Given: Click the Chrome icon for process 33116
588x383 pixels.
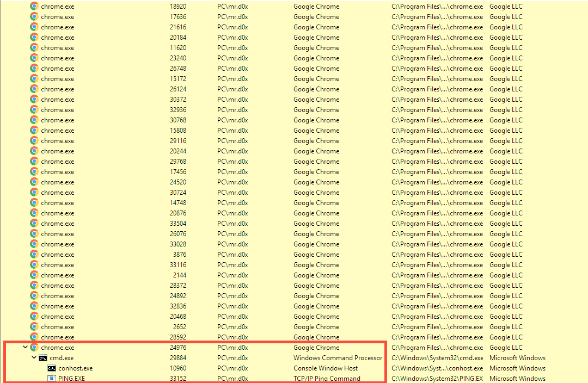Looking at the screenshot, I should coord(34,264).
